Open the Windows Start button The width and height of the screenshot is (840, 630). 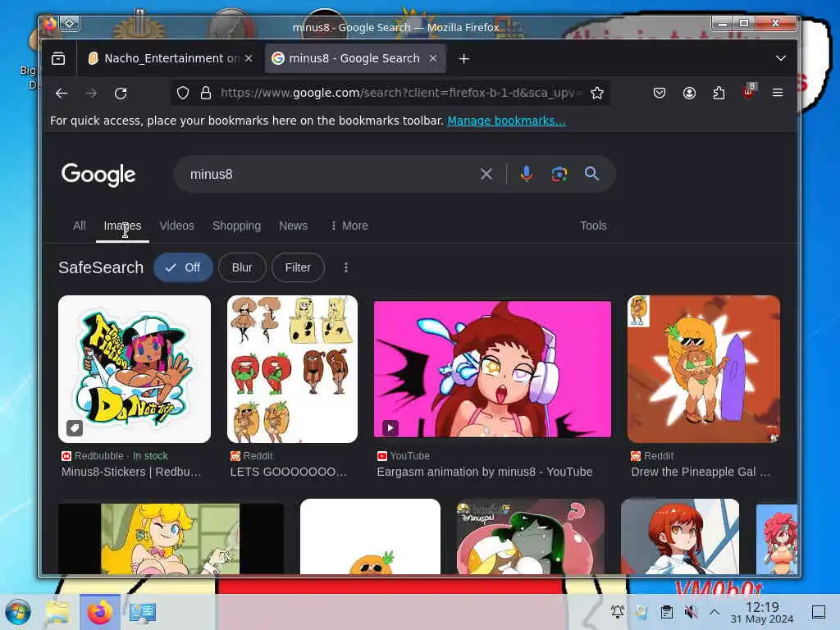click(18, 612)
